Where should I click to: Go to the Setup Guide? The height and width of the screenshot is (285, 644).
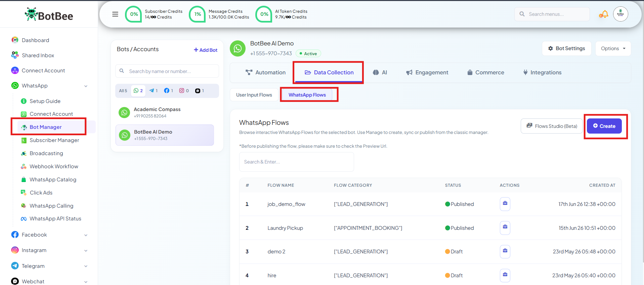(x=45, y=101)
